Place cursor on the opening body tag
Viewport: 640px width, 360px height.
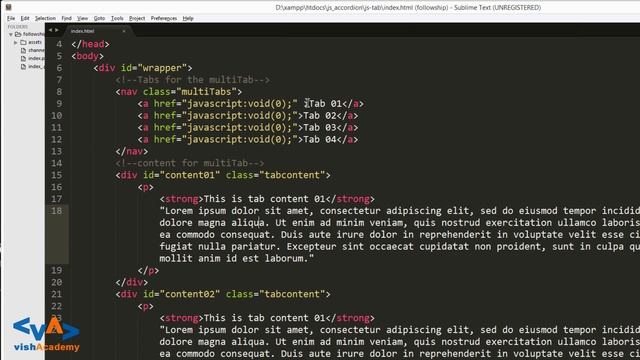tap(87, 56)
